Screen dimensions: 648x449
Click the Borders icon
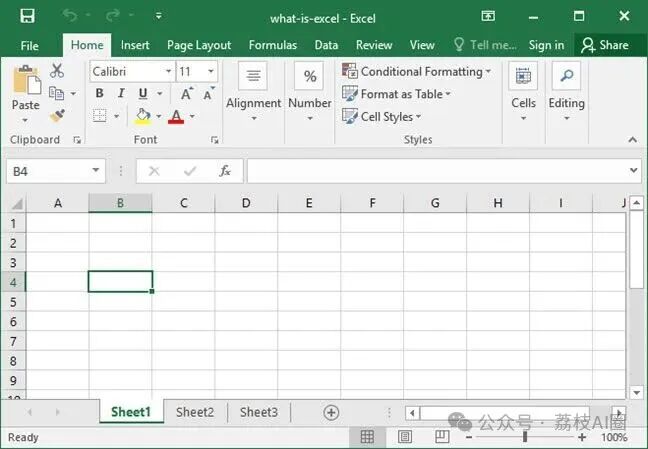[100, 116]
